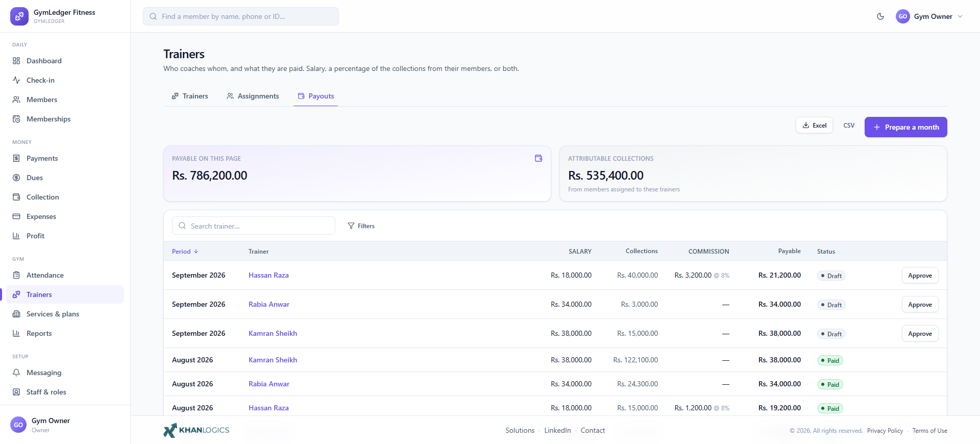
Task: Click the GymLedger Fitness logo icon
Action: [x=19, y=16]
